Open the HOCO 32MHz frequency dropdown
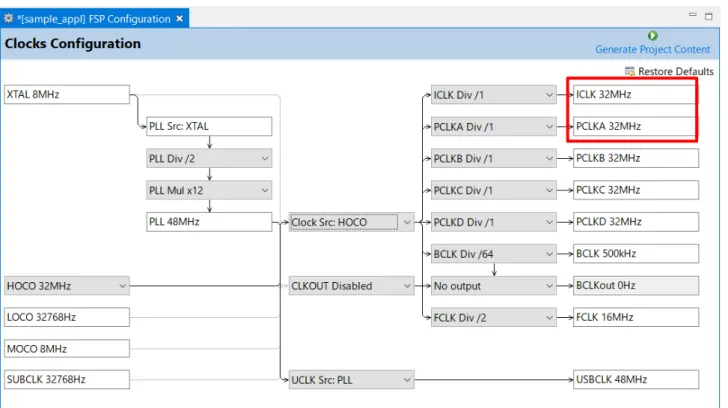Screen dimensions: 728x408 (x=67, y=286)
